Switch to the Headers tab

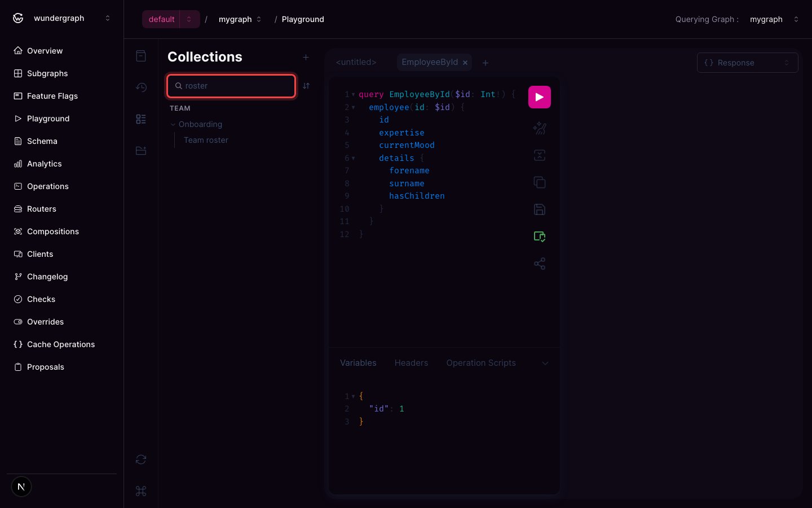point(411,363)
